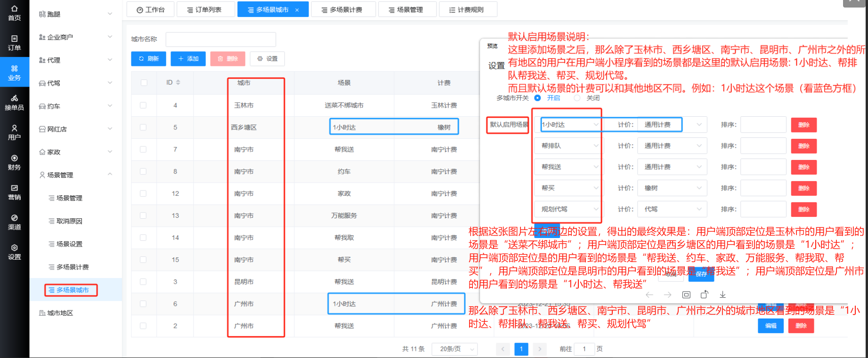Click the 添加 button
The height and width of the screenshot is (358, 868).
188,59
